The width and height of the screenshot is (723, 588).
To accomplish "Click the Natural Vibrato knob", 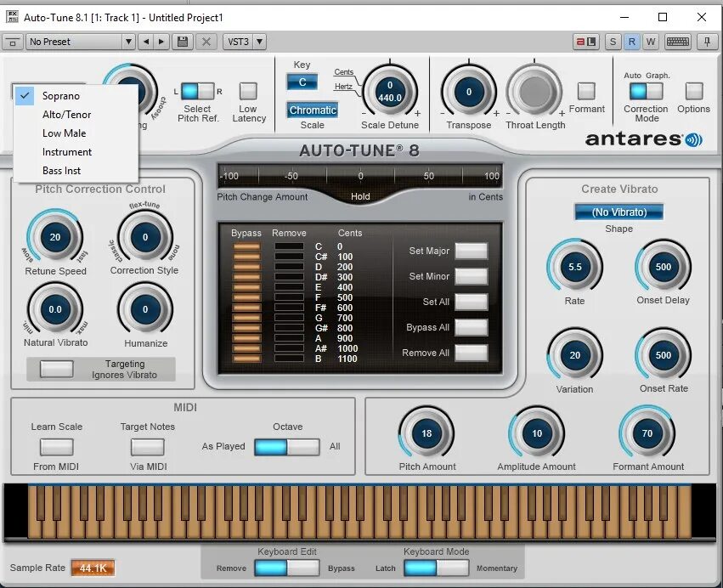I will [55, 309].
